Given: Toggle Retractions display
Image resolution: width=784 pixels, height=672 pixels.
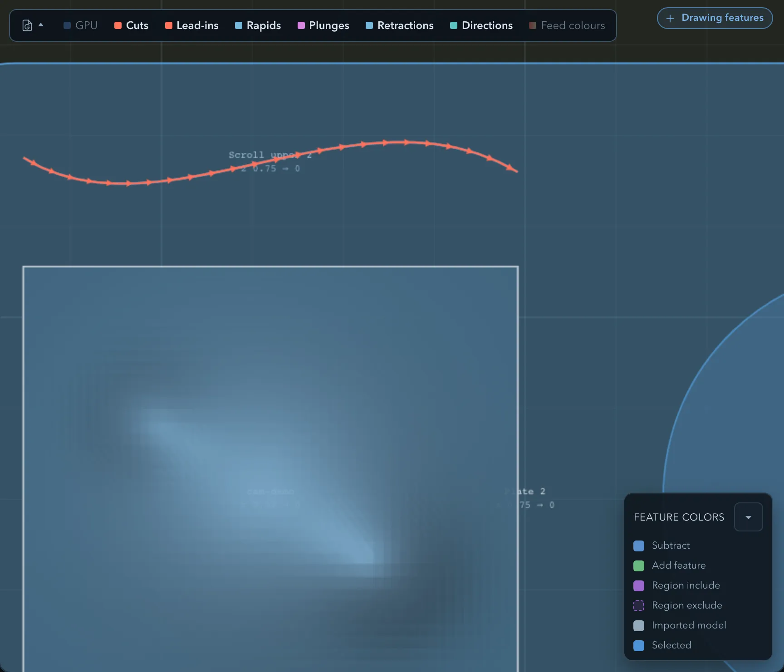Looking at the screenshot, I should pyautogui.click(x=399, y=25).
